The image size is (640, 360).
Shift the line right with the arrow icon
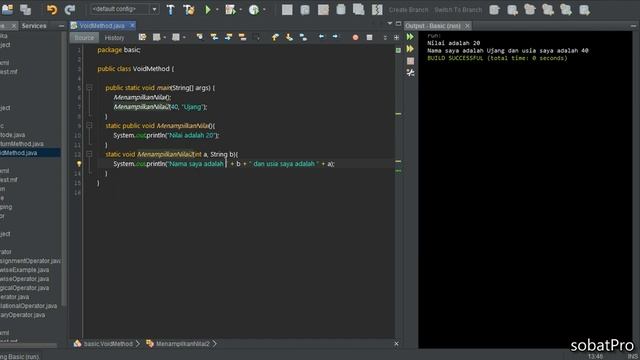point(335,37)
